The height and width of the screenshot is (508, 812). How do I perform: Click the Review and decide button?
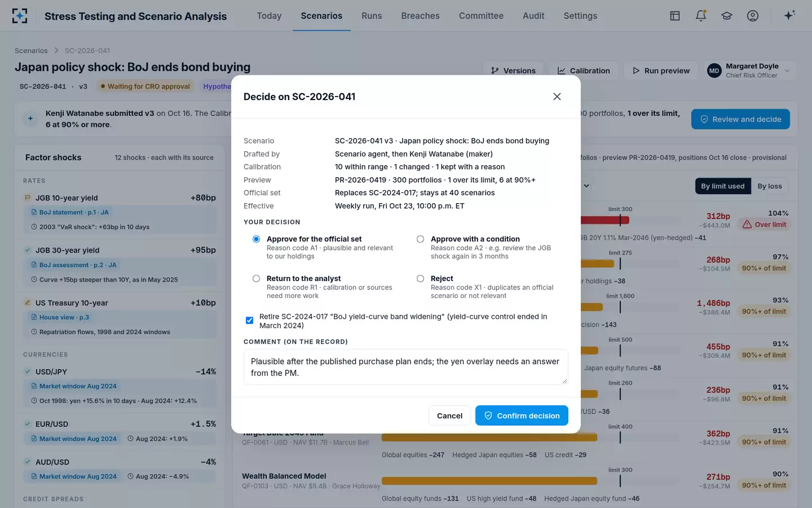tap(740, 119)
